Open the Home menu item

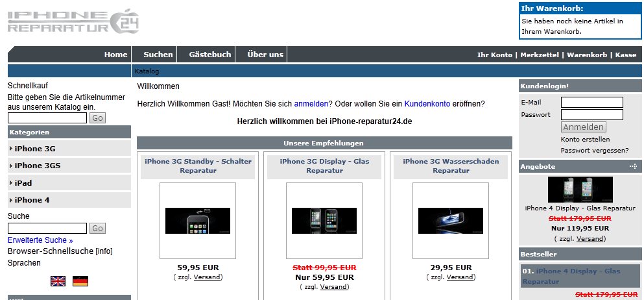click(116, 55)
